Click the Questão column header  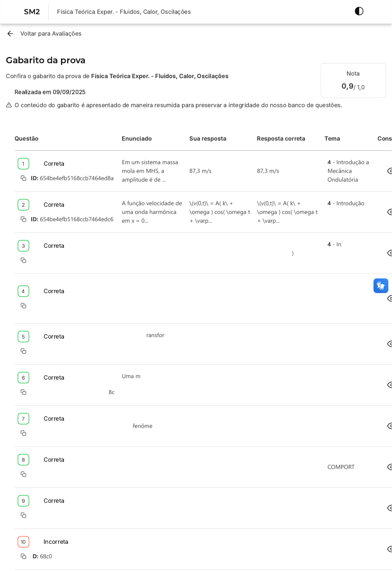27,139
